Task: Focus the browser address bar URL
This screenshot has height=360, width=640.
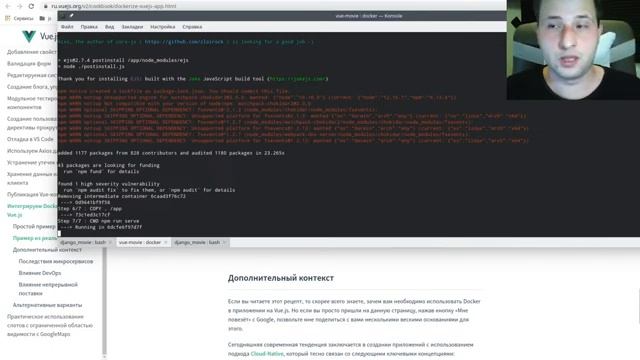Action: coord(114,6)
